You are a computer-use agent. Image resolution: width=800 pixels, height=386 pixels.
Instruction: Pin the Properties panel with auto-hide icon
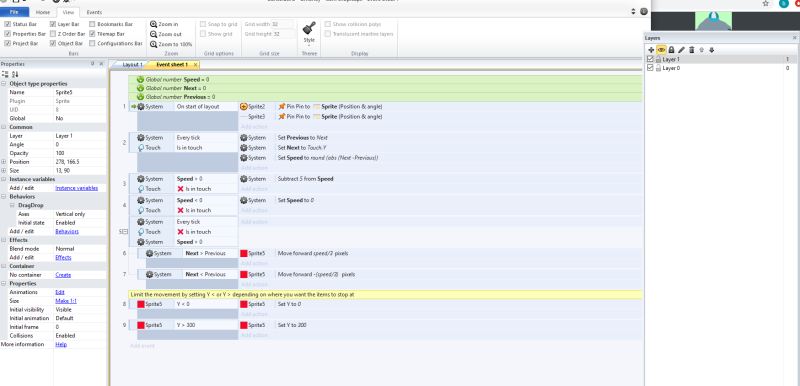click(92, 64)
